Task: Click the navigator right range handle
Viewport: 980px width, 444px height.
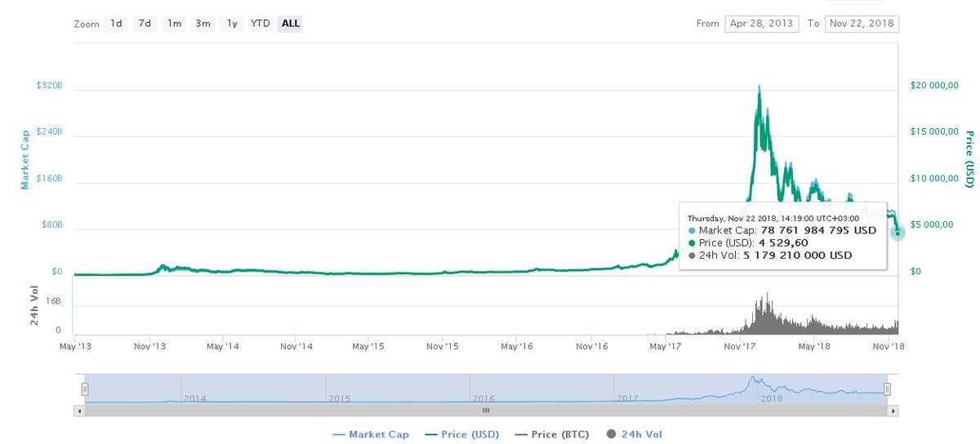Action: tap(888, 388)
